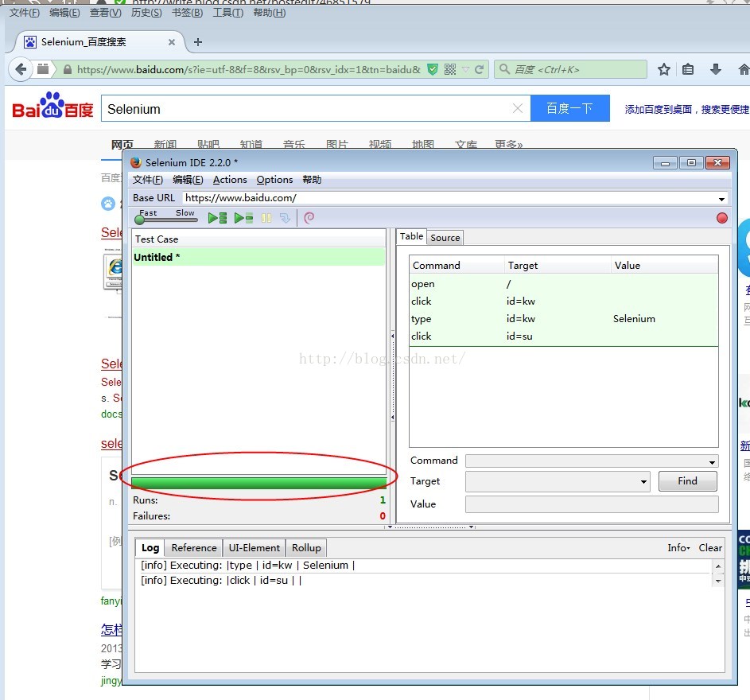
Task: Open browser 历史(S) menu
Action: tap(146, 13)
